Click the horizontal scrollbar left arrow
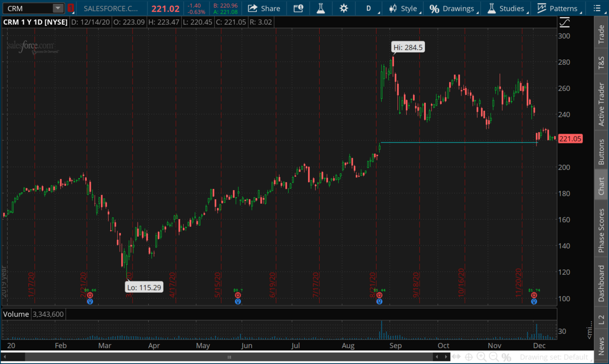 pyautogui.click(x=5, y=357)
